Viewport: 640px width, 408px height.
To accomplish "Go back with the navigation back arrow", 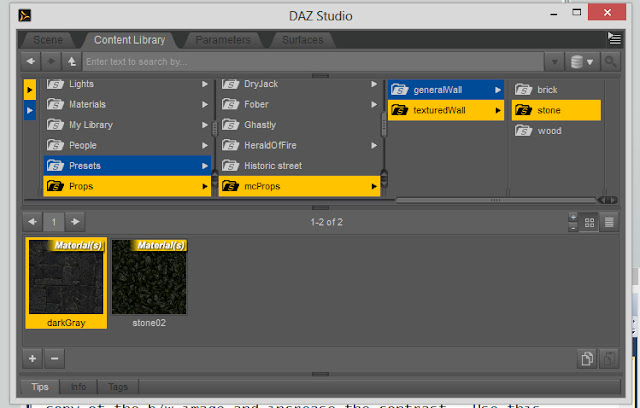I will tap(31, 62).
